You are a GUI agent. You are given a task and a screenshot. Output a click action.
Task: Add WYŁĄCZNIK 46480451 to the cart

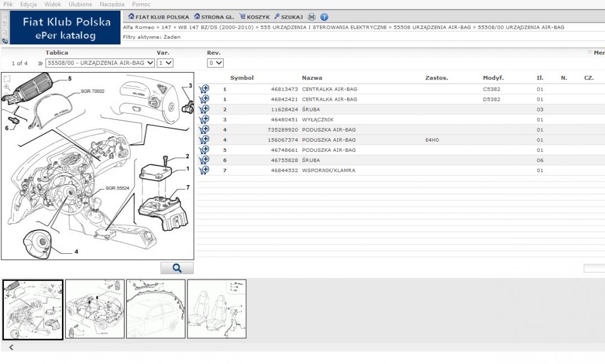click(204, 119)
